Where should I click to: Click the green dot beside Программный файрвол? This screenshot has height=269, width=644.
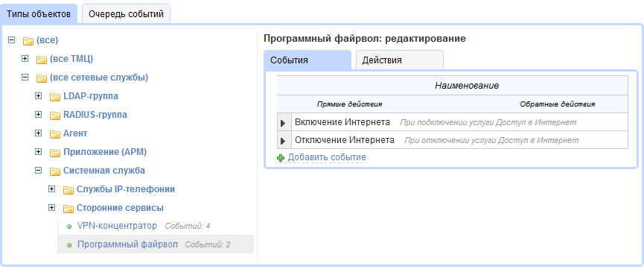pyautogui.click(x=69, y=245)
